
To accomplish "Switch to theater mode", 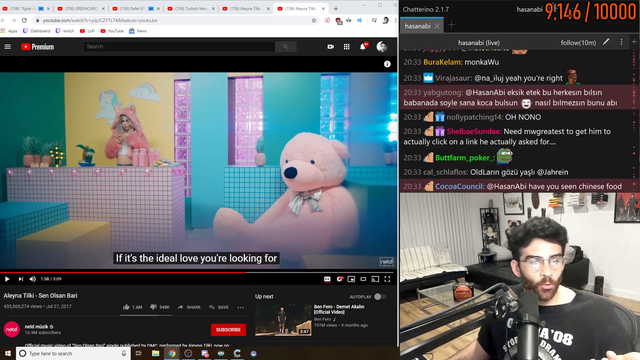I will coord(363,279).
